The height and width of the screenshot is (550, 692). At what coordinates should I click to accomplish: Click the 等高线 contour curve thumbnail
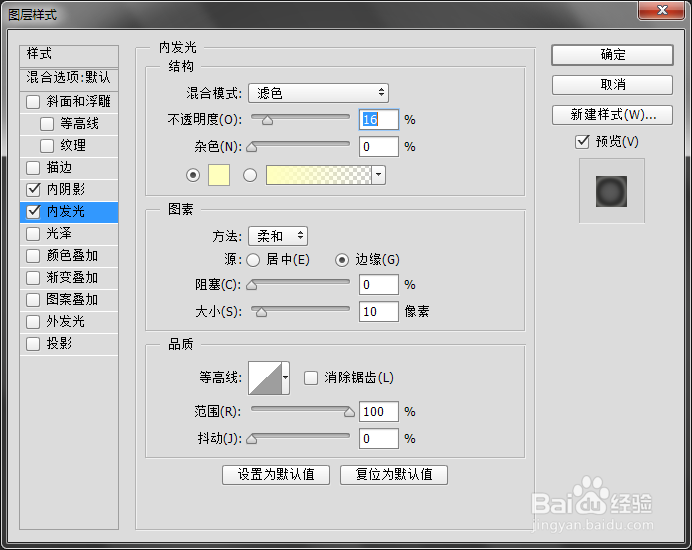pos(265,378)
